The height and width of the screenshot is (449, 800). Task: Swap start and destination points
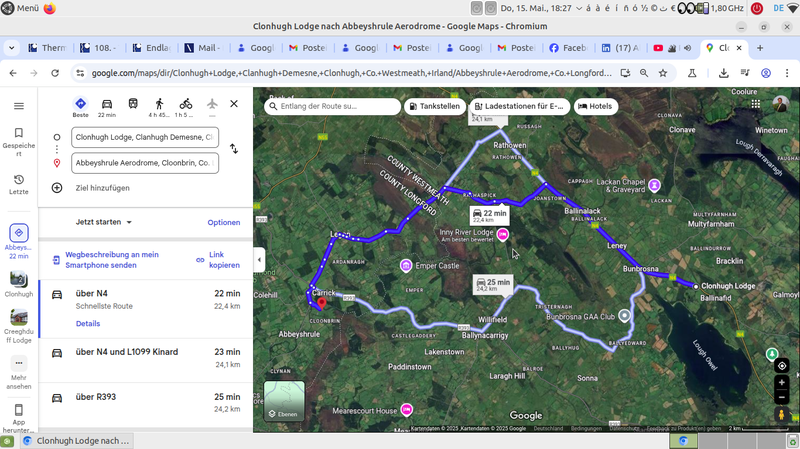click(x=234, y=149)
